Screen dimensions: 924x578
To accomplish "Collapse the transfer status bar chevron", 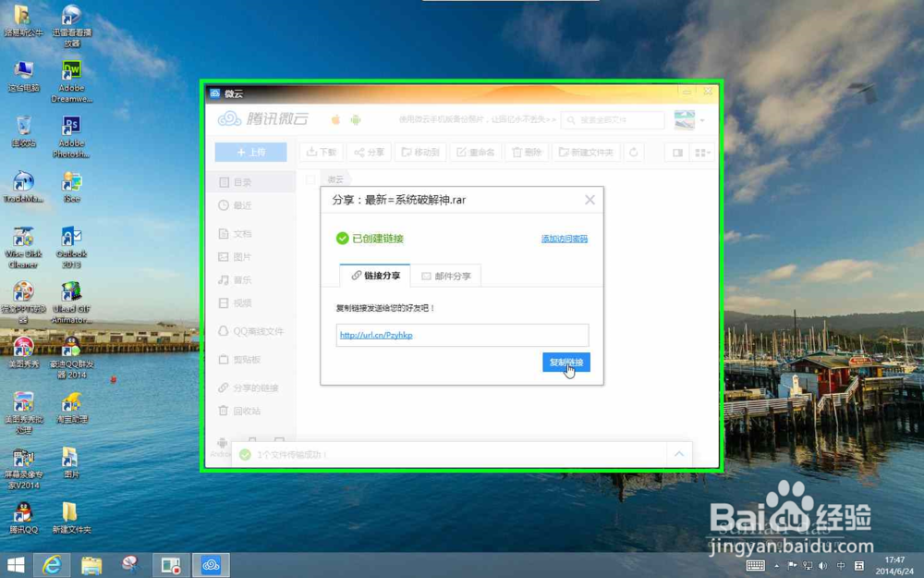I will point(678,454).
